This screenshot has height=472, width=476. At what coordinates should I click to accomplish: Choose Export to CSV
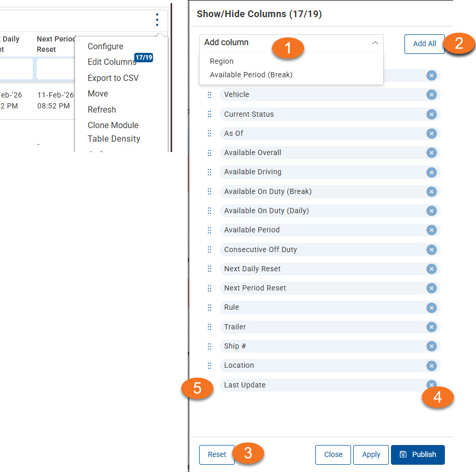coord(113,78)
